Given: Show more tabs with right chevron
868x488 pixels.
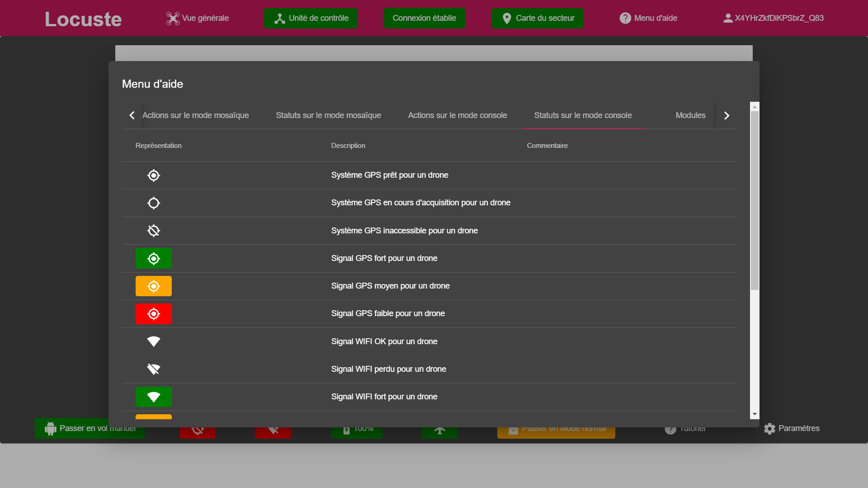Looking at the screenshot, I should [x=726, y=115].
